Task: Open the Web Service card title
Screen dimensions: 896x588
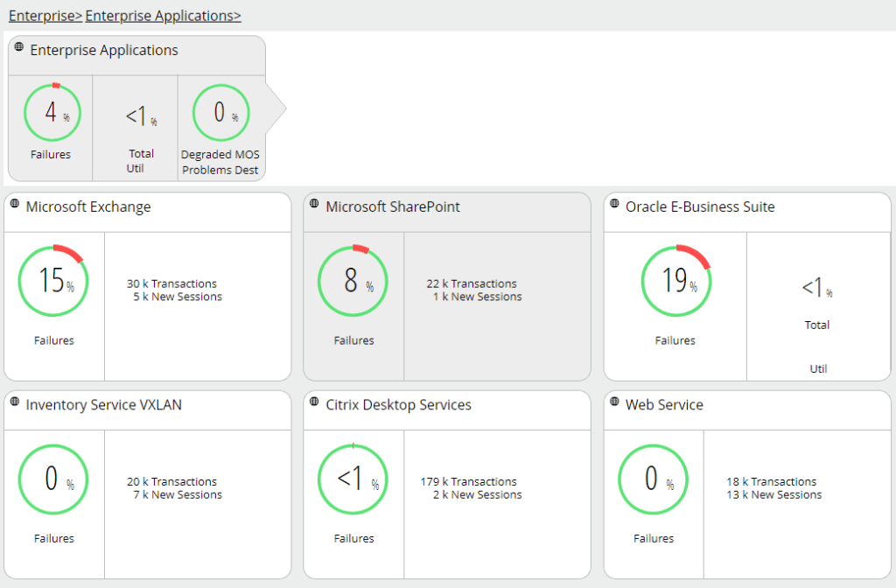Action: [x=664, y=405]
